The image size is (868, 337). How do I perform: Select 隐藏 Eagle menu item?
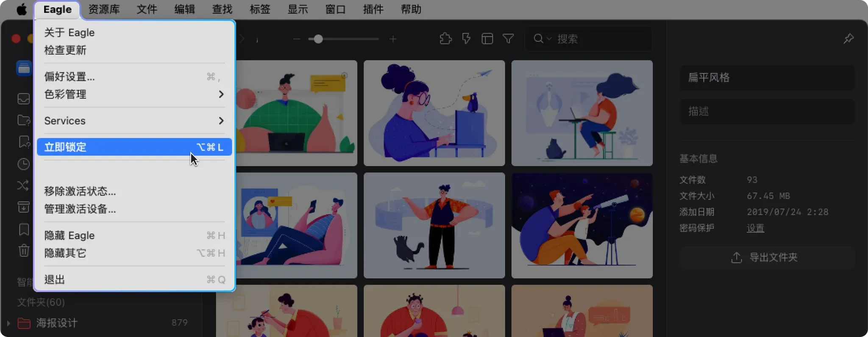(134, 235)
